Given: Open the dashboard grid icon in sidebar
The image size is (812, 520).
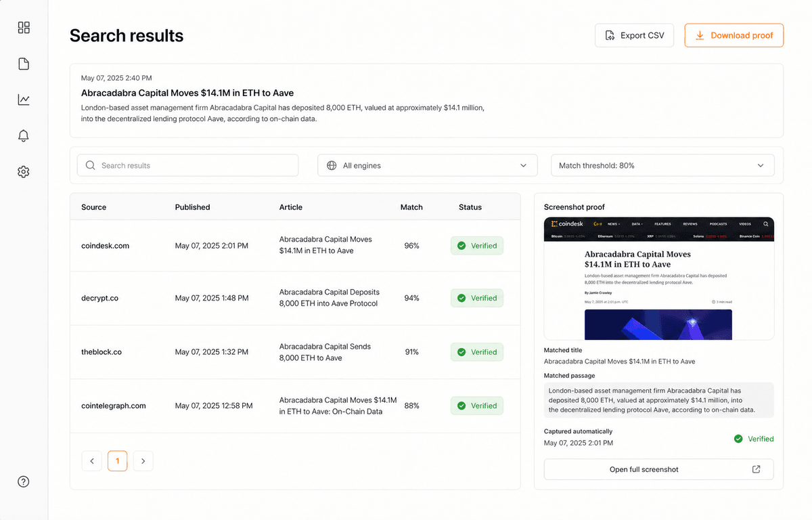Looking at the screenshot, I should (x=24, y=28).
